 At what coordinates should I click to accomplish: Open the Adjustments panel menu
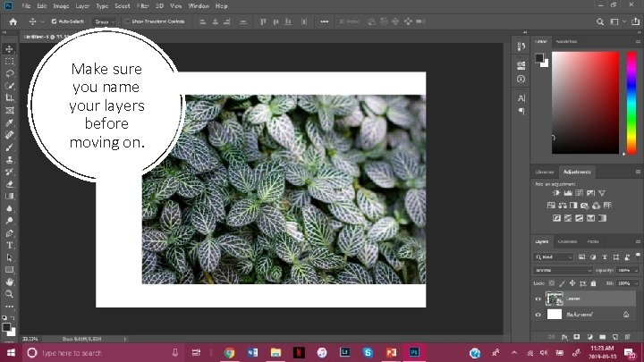pyautogui.click(x=638, y=172)
